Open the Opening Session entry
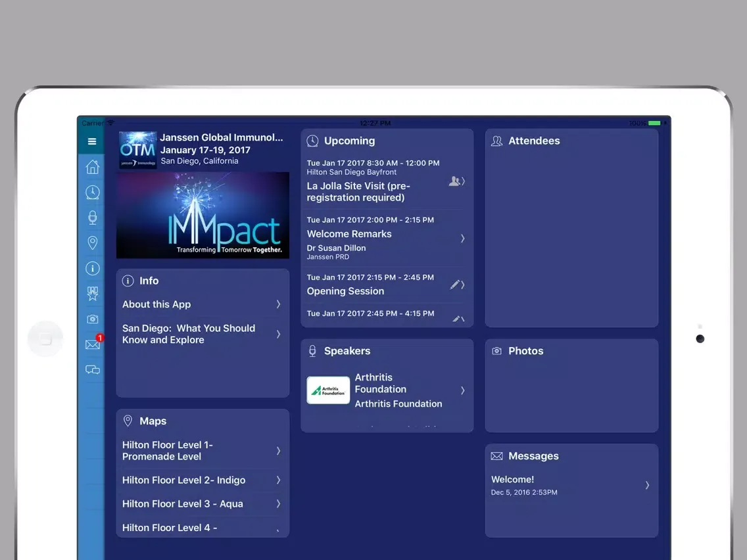 click(387, 285)
